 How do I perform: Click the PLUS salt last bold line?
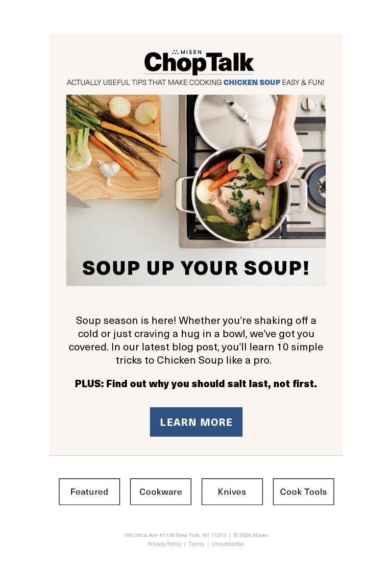point(196,384)
